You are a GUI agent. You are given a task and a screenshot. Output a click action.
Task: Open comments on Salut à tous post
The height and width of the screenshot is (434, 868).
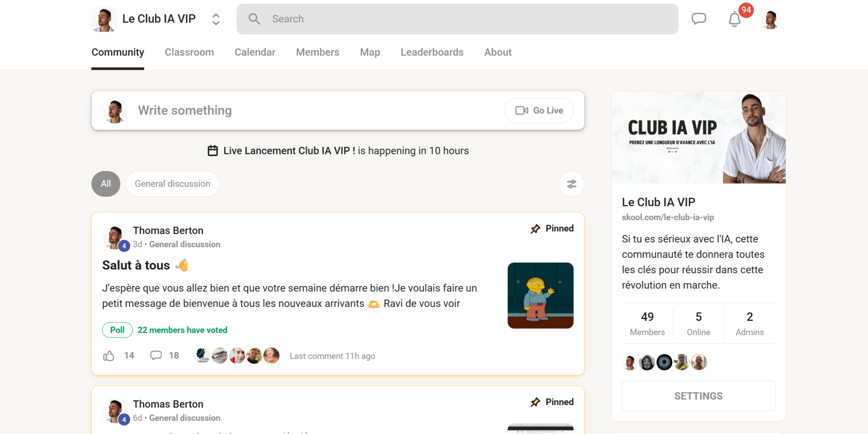pos(156,356)
